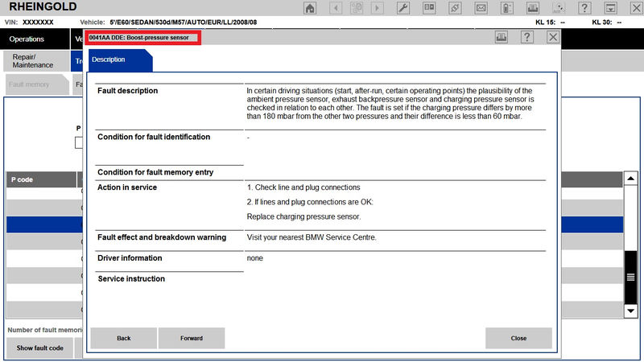Screen dimensions: 644x362
Task: Select the Description tab
Action: [x=108, y=60]
